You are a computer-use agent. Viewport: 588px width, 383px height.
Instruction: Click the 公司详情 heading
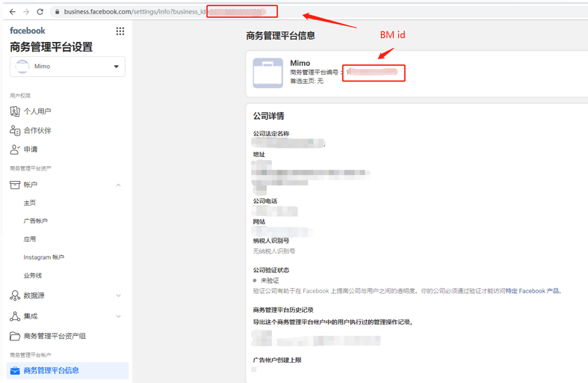[268, 116]
